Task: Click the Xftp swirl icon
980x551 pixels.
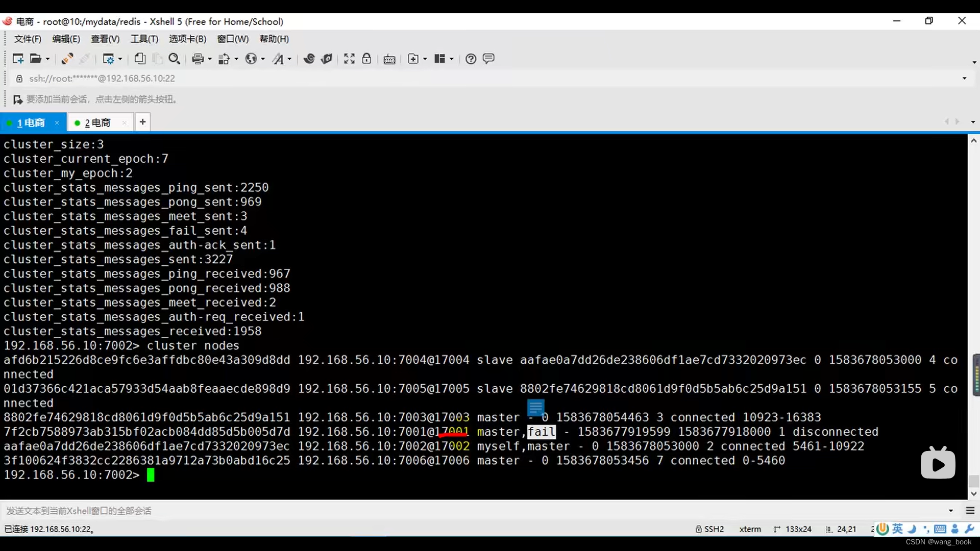Action: (309, 59)
